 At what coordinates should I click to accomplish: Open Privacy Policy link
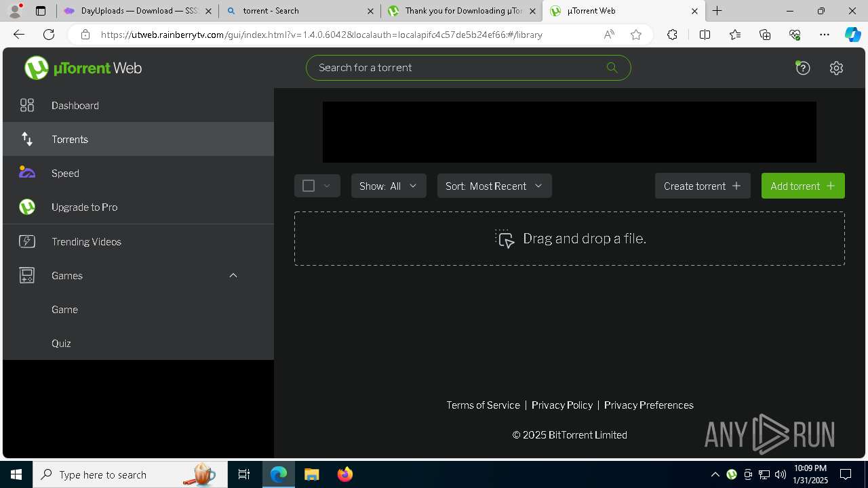click(x=562, y=405)
